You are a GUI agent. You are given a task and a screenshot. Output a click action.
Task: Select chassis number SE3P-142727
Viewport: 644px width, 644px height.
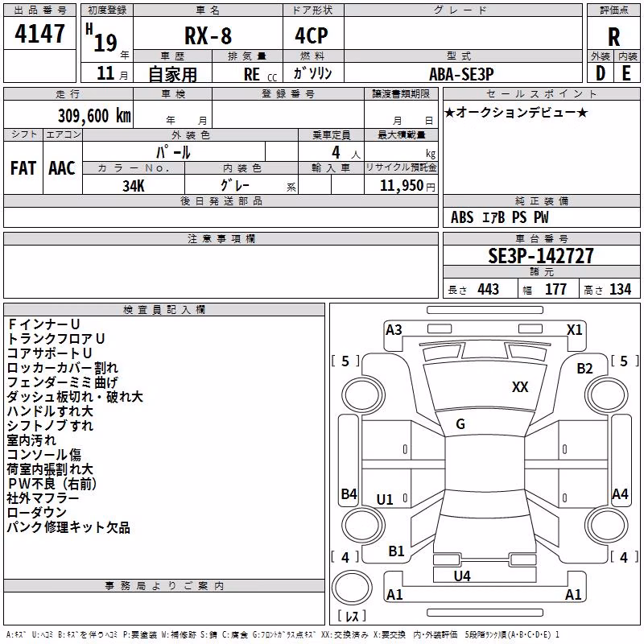(x=541, y=256)
